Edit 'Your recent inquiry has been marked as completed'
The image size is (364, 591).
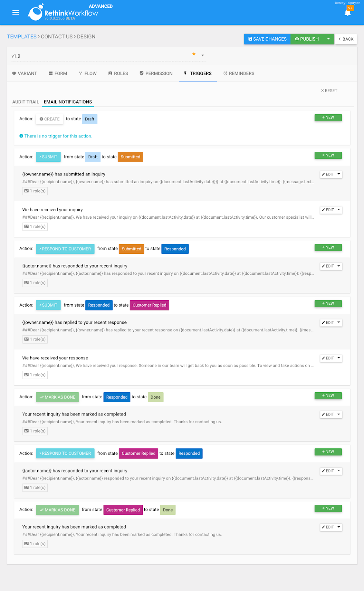[329, 414]
